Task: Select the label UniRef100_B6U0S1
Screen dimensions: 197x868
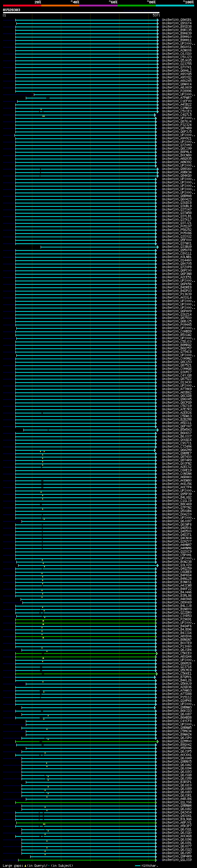Action: coord(177,47)
